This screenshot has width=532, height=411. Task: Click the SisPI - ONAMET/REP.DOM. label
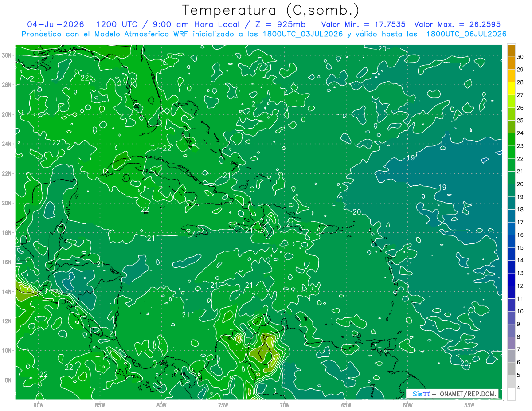coord(452,394)
